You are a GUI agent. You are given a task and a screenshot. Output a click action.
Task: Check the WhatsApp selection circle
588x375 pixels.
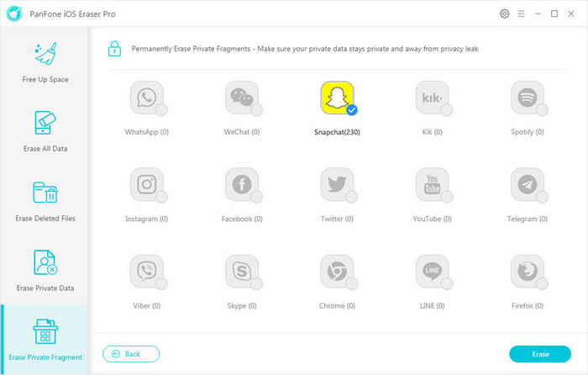tap(161, 110)
